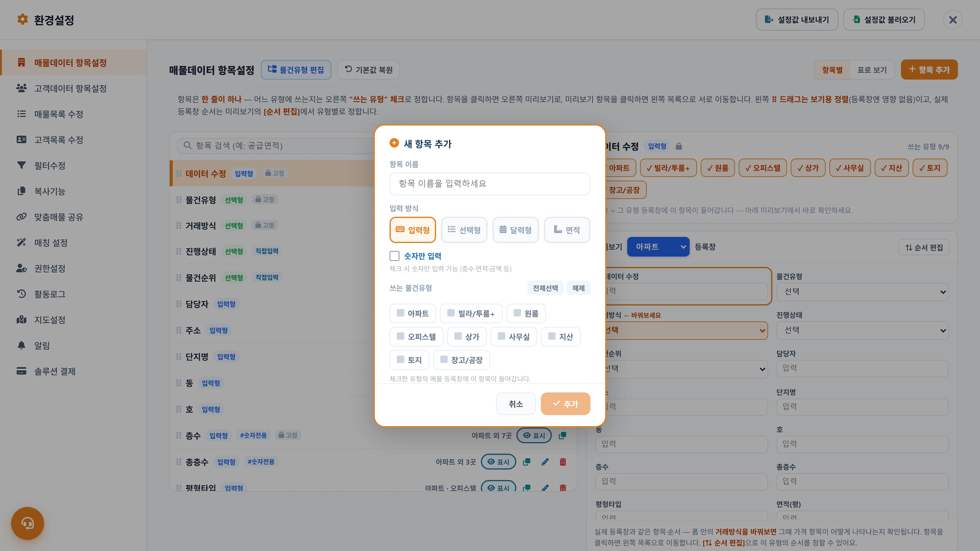The height and width of the screenshot is (551, 980).
Task: Select 달력형 input method option
Action: pos(516,230)
